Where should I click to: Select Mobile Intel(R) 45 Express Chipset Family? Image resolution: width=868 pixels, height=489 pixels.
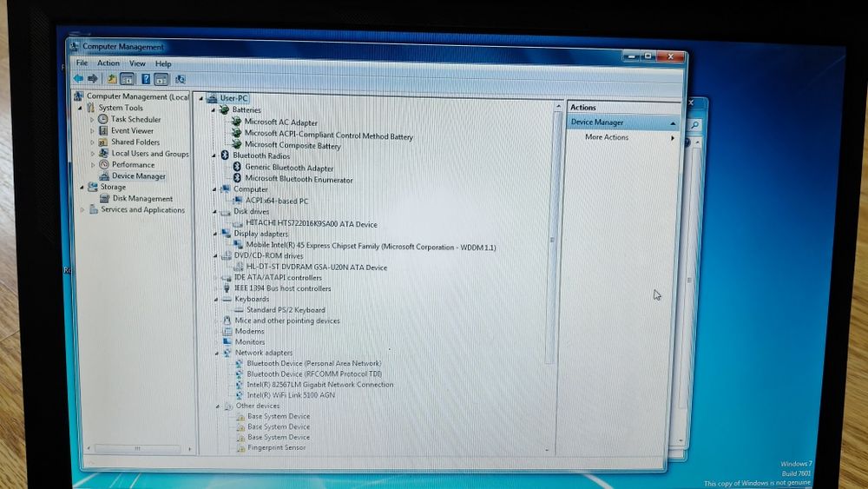pyautogui.click(x=371, y=246)
